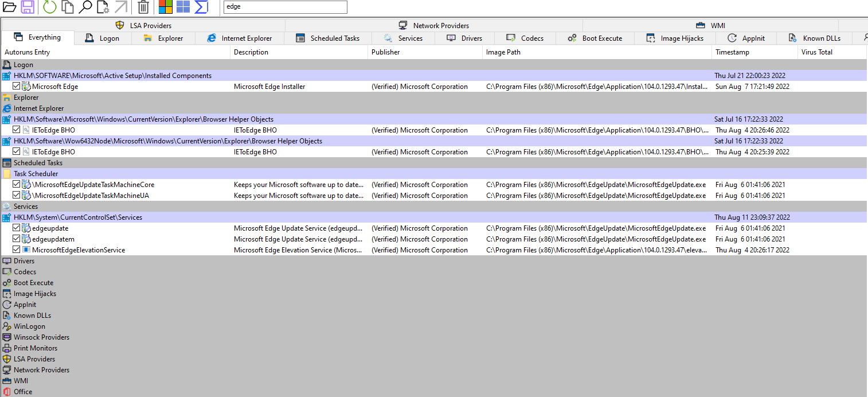Click the Jump to Entry arrow icon
This screenshot has width=868, height=397.
point(121,7)
